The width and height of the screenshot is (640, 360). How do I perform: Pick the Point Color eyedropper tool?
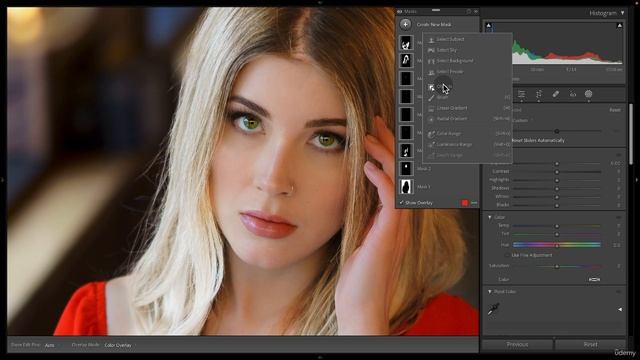tap(493, 309)
